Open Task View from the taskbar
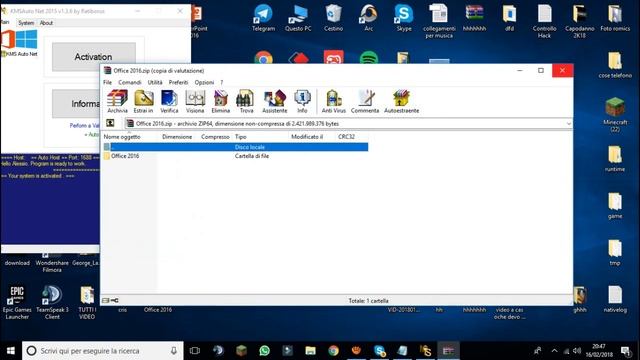The width and height of the screenshot is (640, 360). (195, 351)
